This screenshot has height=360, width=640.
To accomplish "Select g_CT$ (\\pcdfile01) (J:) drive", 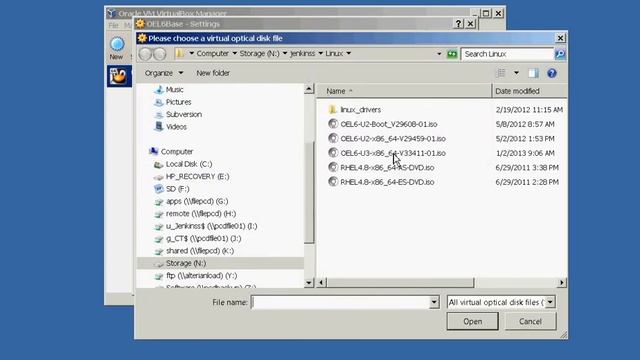I will [x=203, y=238].
